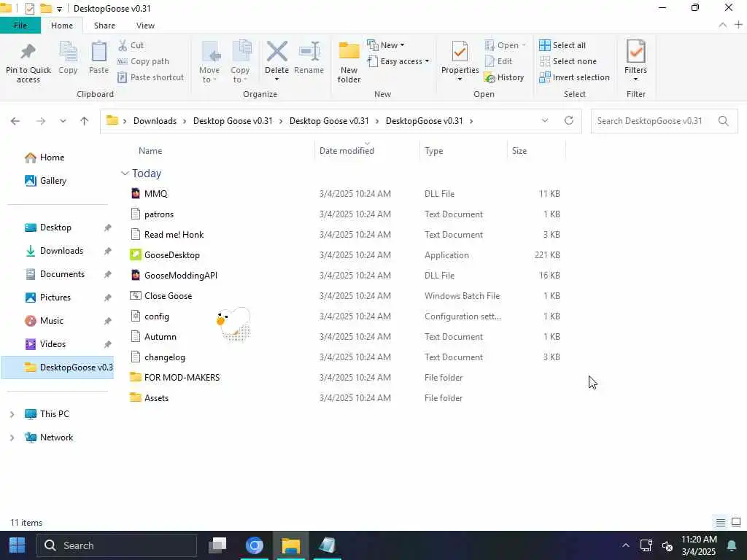Click Invert selection

coord(575,77)
